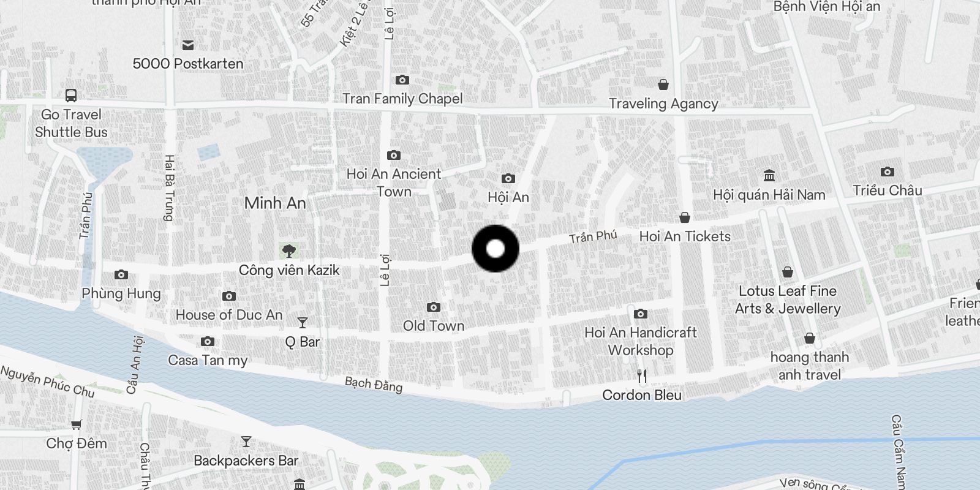Select the 5000 Postkarten mail icon
Viewport: 980px width, 490px height.
(188, 45)
